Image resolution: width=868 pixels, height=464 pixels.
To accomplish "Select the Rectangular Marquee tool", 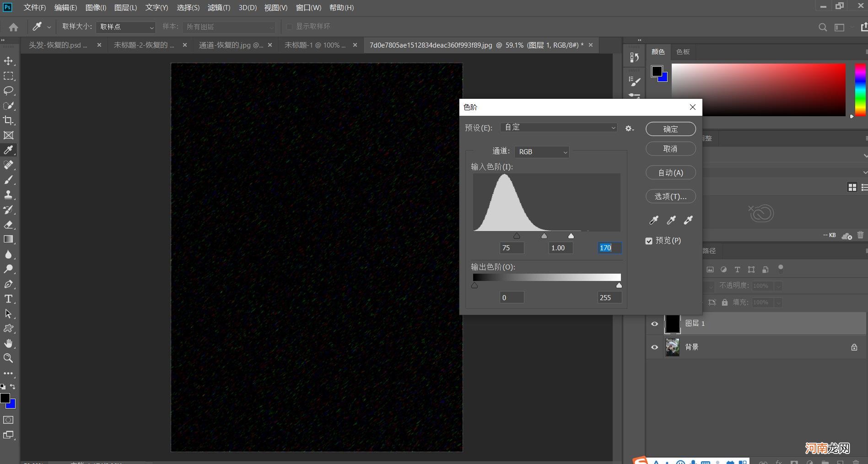I will coord(8,76).
